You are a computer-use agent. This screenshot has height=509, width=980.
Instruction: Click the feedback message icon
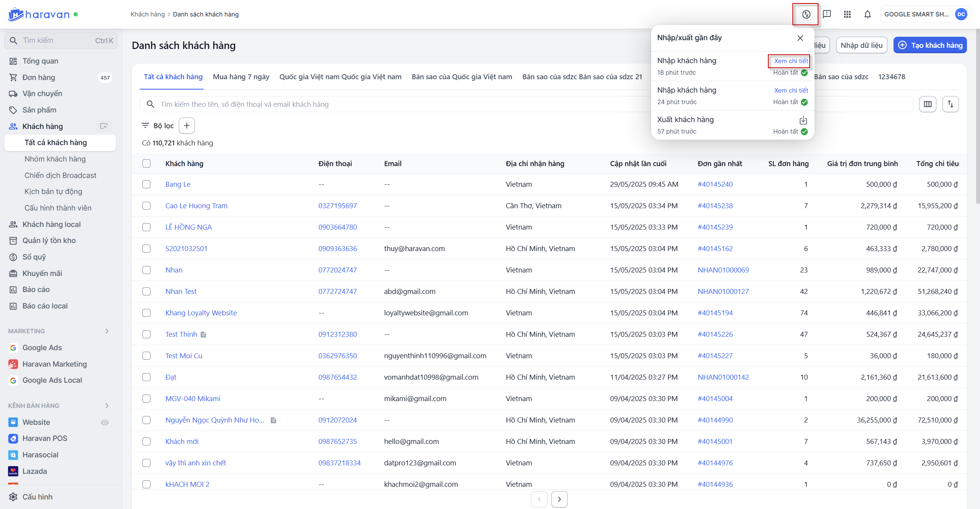(x=827, y=15)
